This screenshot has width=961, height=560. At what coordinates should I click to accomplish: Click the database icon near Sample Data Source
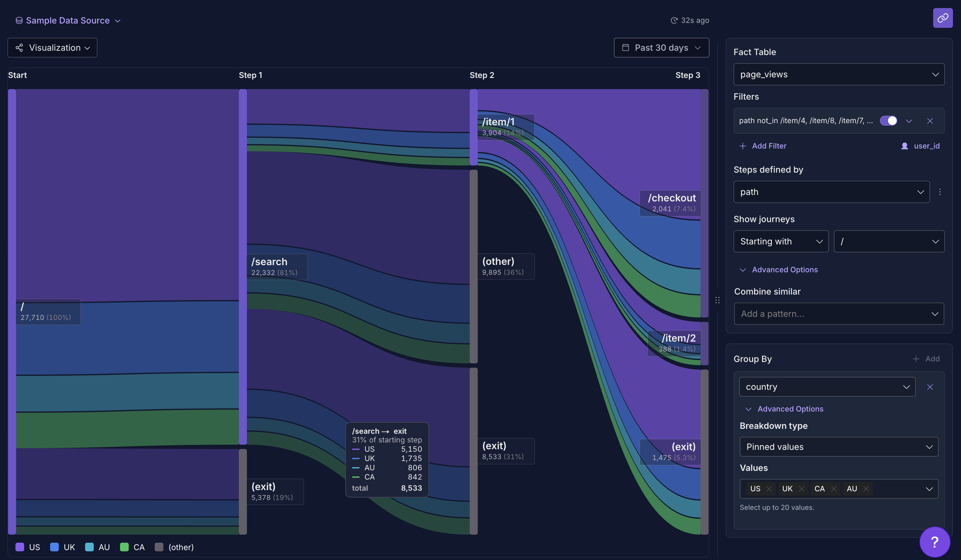19,21
